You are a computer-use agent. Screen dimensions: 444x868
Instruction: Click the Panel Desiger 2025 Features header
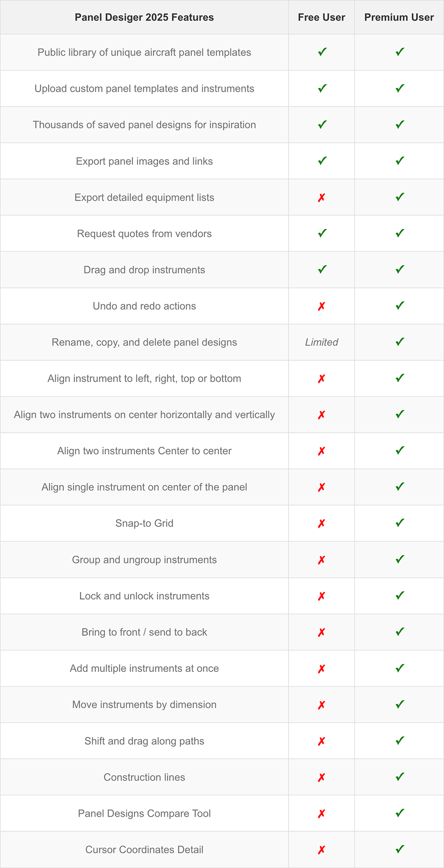click(144, 17)
